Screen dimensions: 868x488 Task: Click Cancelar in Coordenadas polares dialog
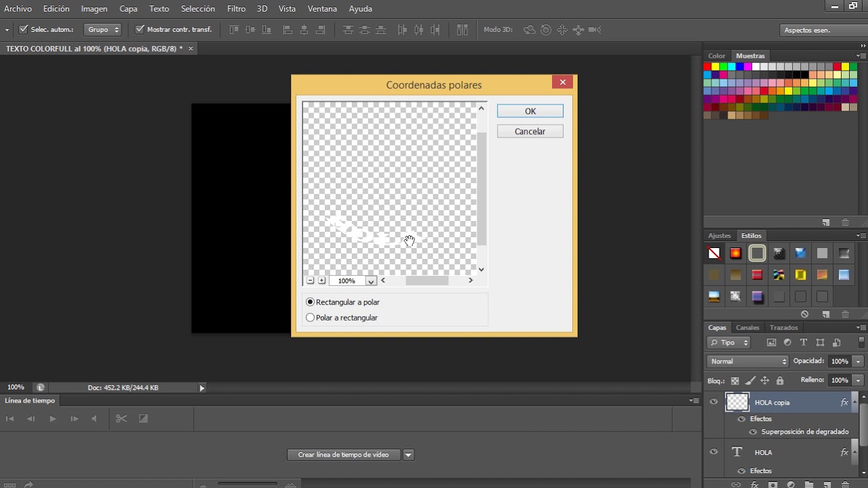(x=530, y=131)
